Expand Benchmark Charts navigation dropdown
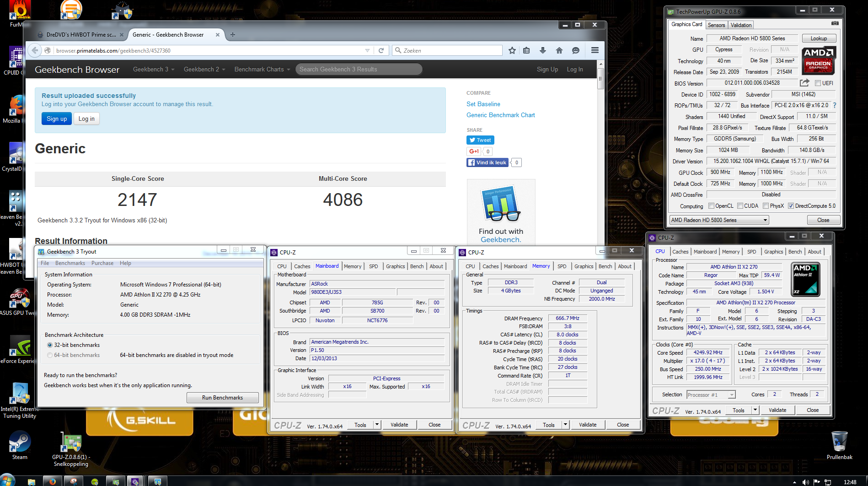This screenshot has height=486, width=868. coord(263,70)
